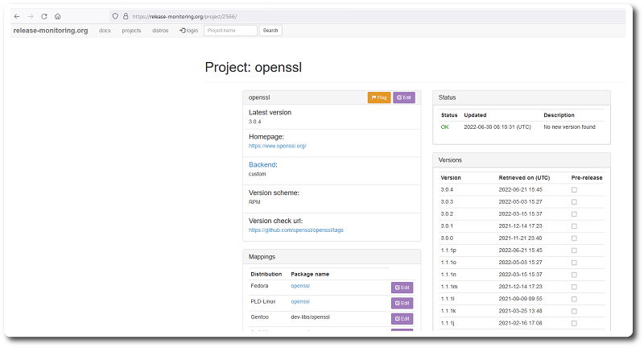Toggle pre-release checkbox for version 3.0.1
This screenshot has width=644, height=348.
pyautogui.click(x=574, y=226)
